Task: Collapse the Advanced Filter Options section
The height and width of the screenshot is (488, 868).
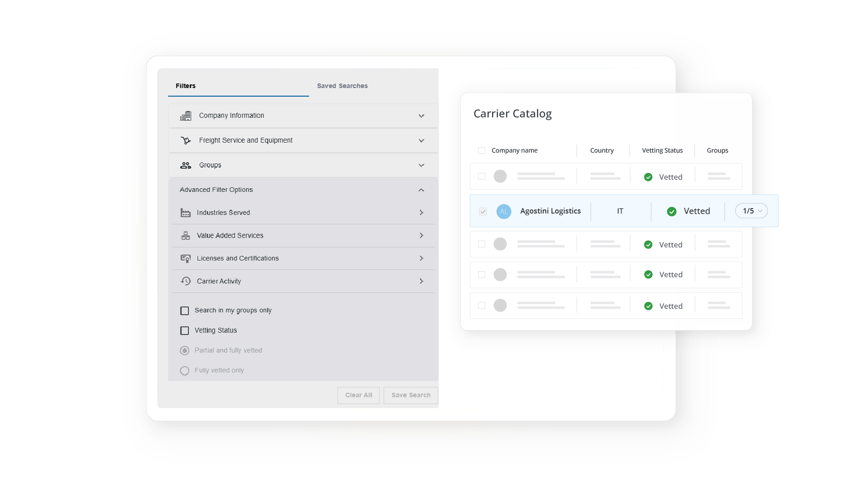Action: pyautogui.click(x=421, y=190)
